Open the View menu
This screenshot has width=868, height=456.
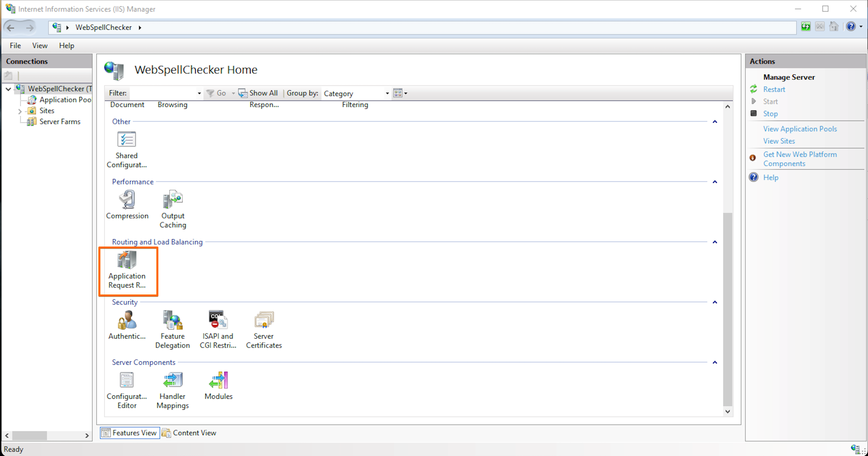40,46
